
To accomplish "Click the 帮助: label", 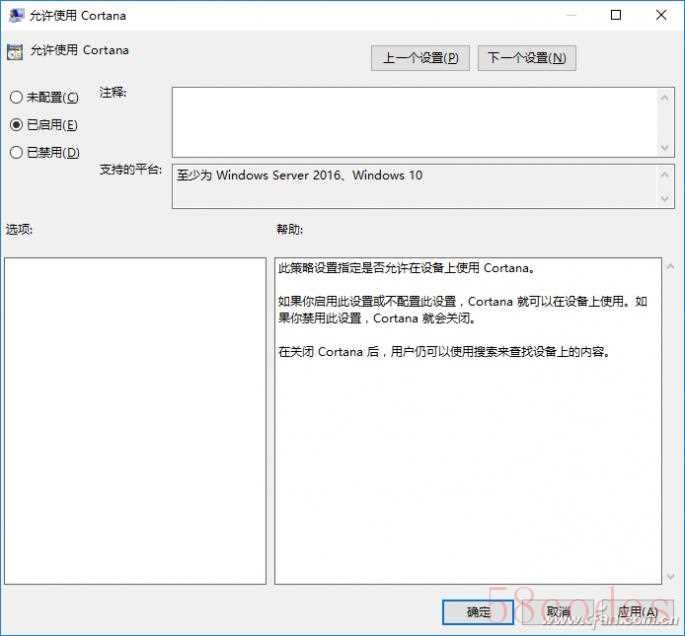I will (x=290, y=229).
